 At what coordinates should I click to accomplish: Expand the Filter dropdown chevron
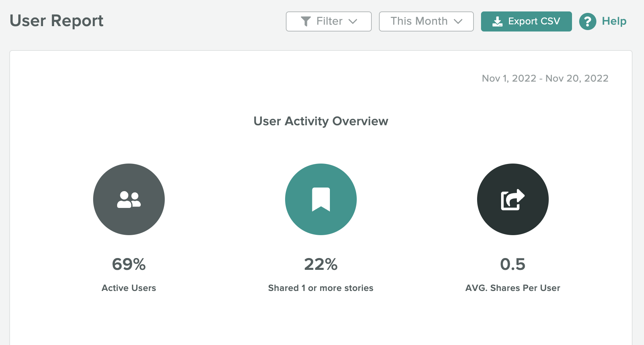click(353, 21)
